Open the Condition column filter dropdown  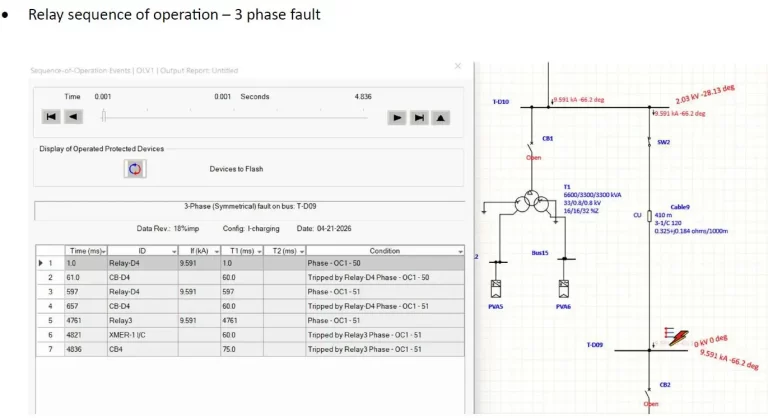(x=460, y=251)
